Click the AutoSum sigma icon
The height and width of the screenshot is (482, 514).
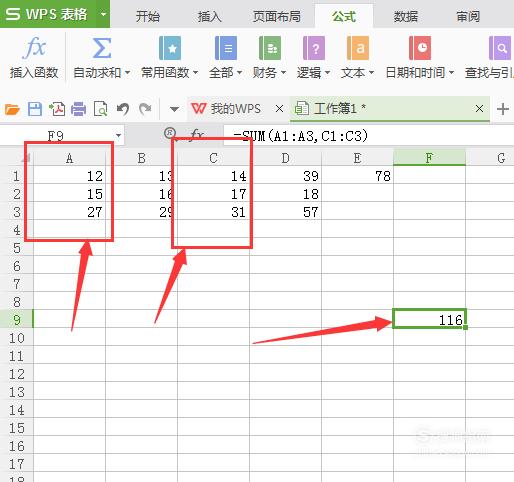[x=101, y=48]
